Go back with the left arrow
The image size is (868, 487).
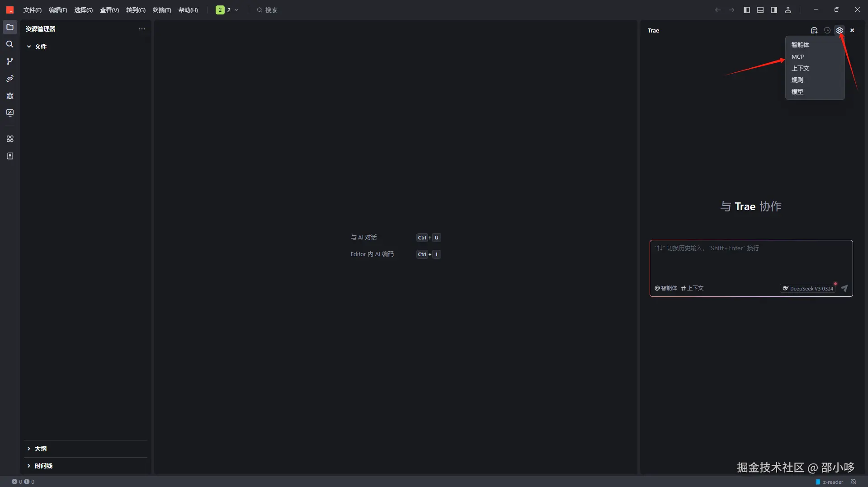(x=717, y=10)
